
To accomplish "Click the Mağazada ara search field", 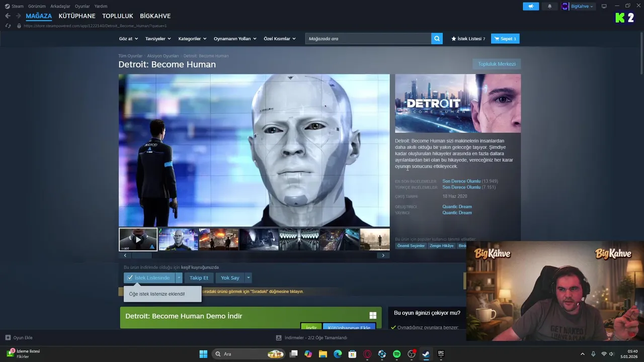I will pos(368,39).
